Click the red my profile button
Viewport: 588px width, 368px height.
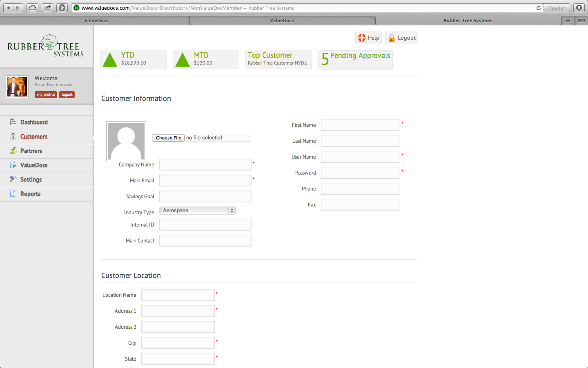tap(46, 94)
